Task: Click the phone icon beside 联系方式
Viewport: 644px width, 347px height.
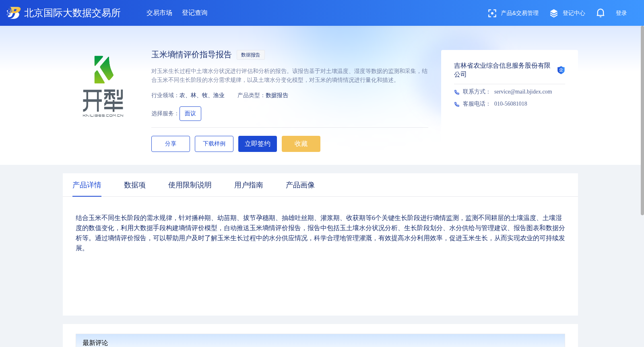Action: (x=457, y=92)
